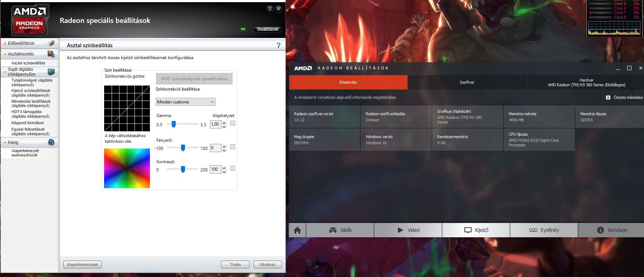Collapse Saját digitális síkképernyőim section chevron
The width and height of the screenshot is (644, 277).
5,72
